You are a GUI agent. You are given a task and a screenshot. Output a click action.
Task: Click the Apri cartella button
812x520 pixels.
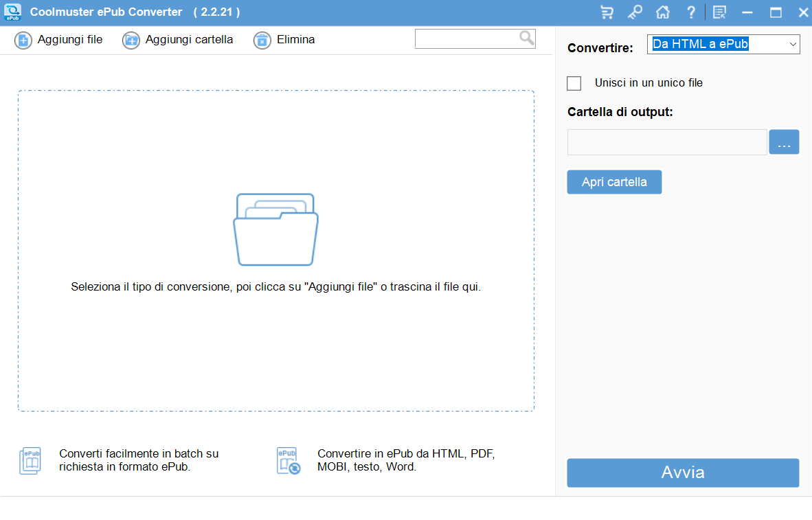(614, 182)
